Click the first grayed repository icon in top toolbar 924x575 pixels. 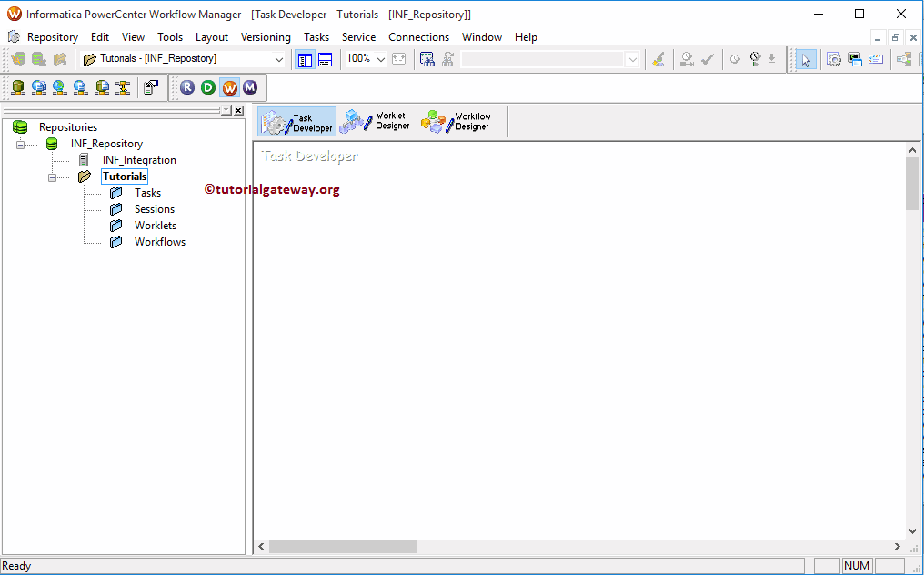pos(18,59)
